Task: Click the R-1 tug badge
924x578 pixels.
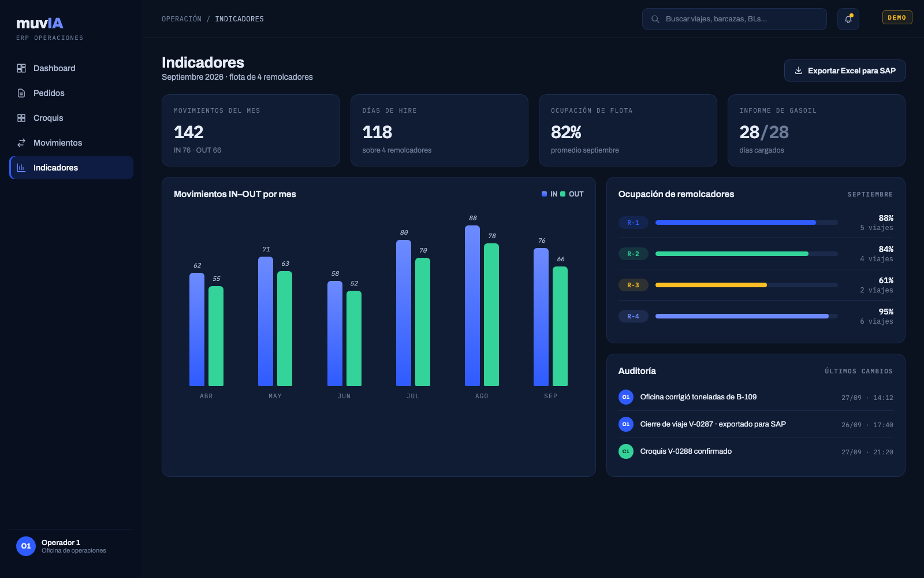Action: (x=633, y=223)
